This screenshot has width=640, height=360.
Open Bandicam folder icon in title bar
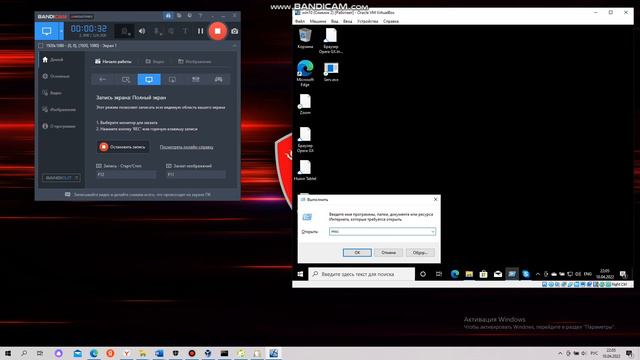point(179,16)
